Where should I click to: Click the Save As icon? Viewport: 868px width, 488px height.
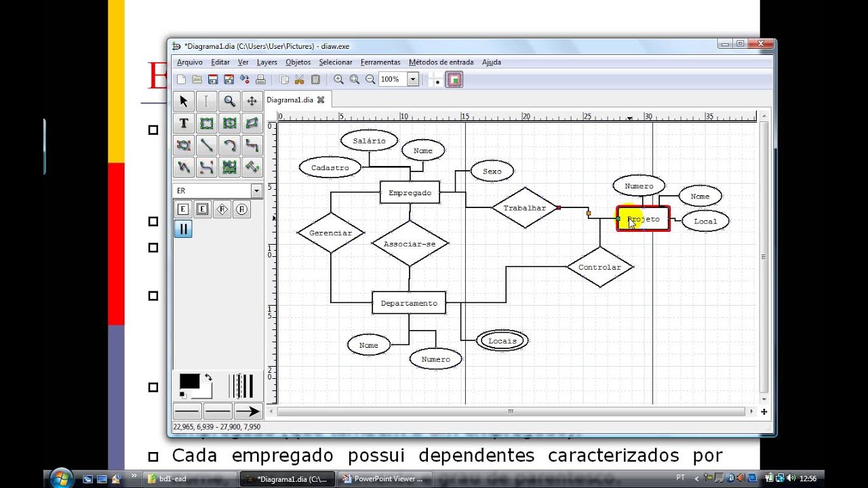click(x=229, y=79)
